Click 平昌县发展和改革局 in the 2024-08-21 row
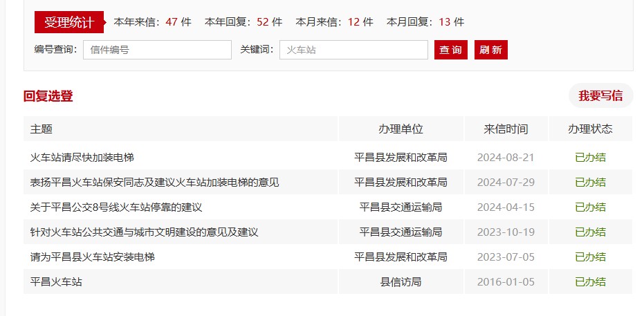Image resolution: width=644 pixels, height=316 pixels. pyautogui.click(x=401, y=157)
